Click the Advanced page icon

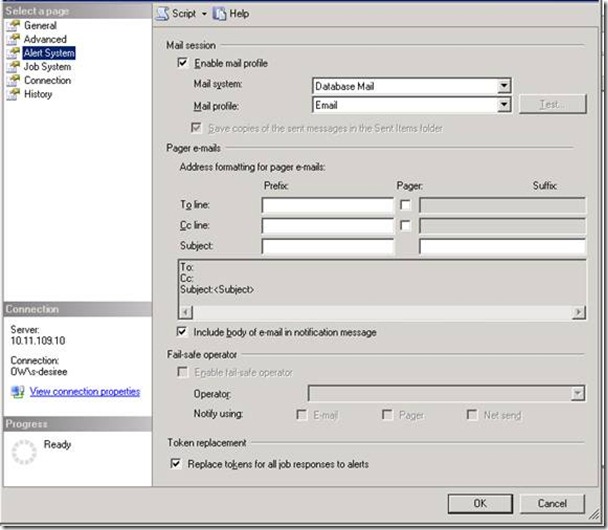click(x=13, y=39)
